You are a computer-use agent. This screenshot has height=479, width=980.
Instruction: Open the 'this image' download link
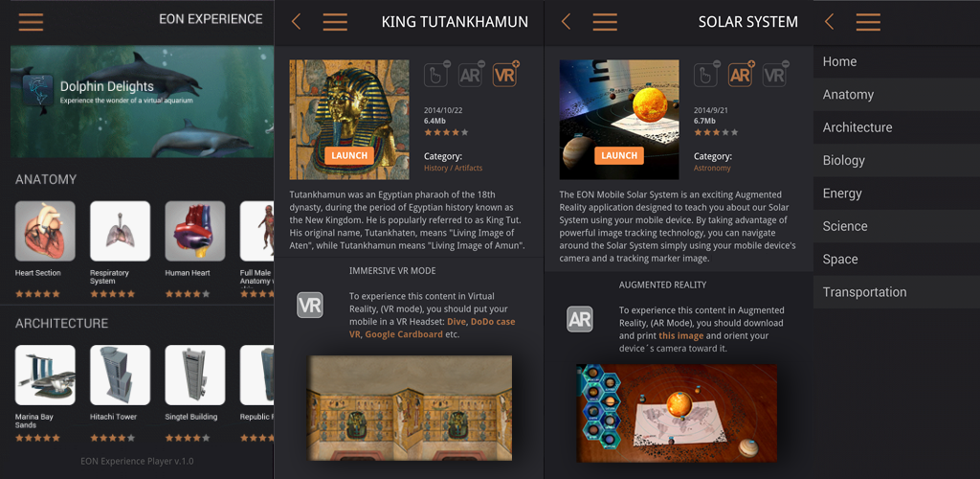pyautogui.click(x=680, y=336)
